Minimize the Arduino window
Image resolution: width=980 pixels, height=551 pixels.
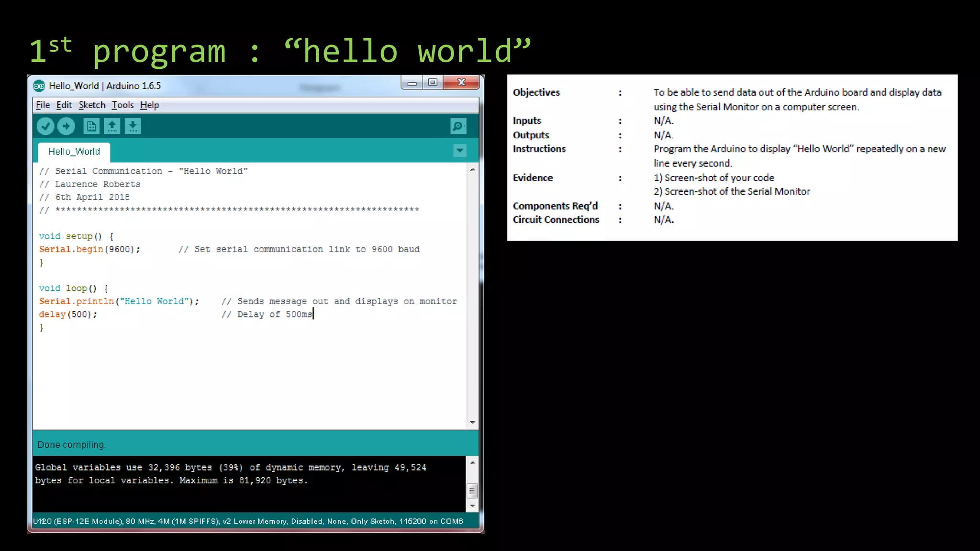pyautogui.click(x=412, y=83)
